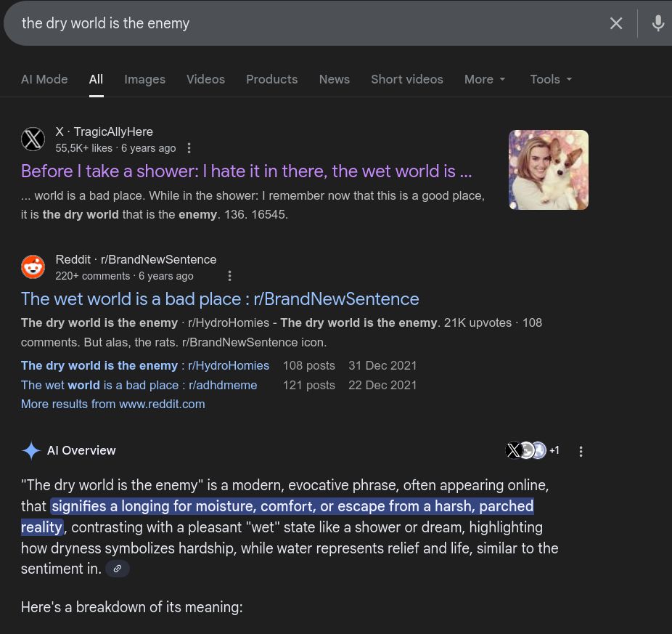This screenshot has width=672, height=634.
Task: Open More results from www.reddit.com
Action: point(112,404)
